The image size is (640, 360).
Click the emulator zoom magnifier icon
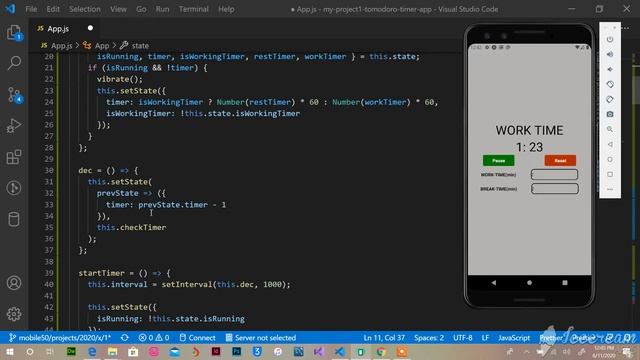pos(610,129)
